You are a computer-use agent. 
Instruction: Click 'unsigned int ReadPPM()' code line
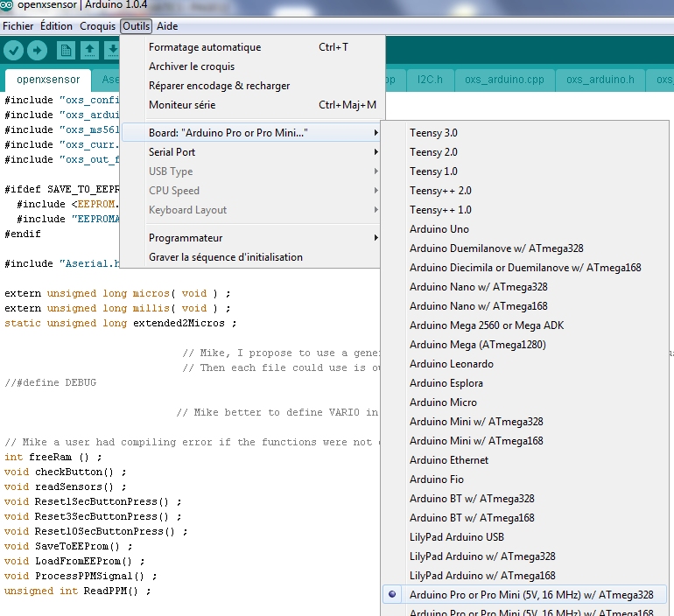tap(78, 591)
